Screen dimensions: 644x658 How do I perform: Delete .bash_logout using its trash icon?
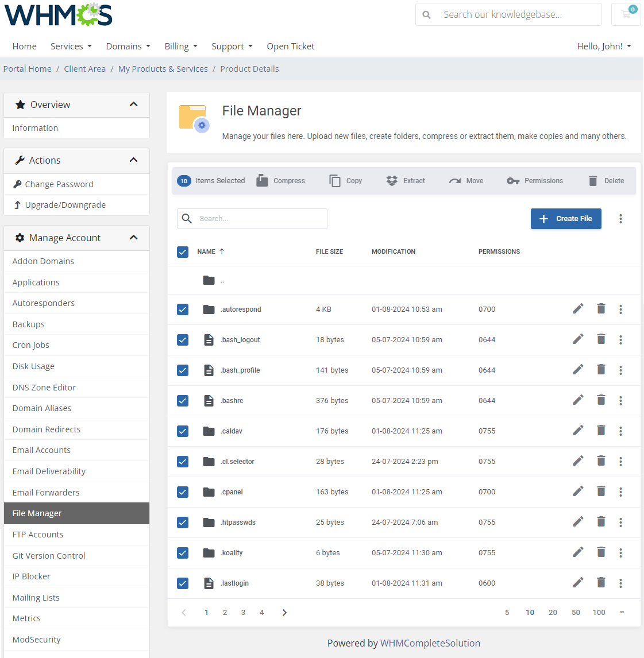coord(601,339)
